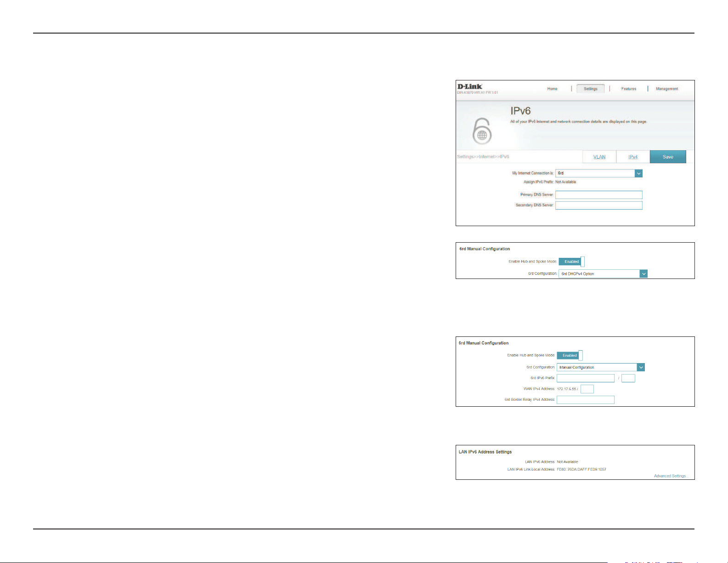Toggle Hub and Spoke Mode above 6rd DHCPv4 Option
The image size is (728, 563).
(x=572, y=262)
